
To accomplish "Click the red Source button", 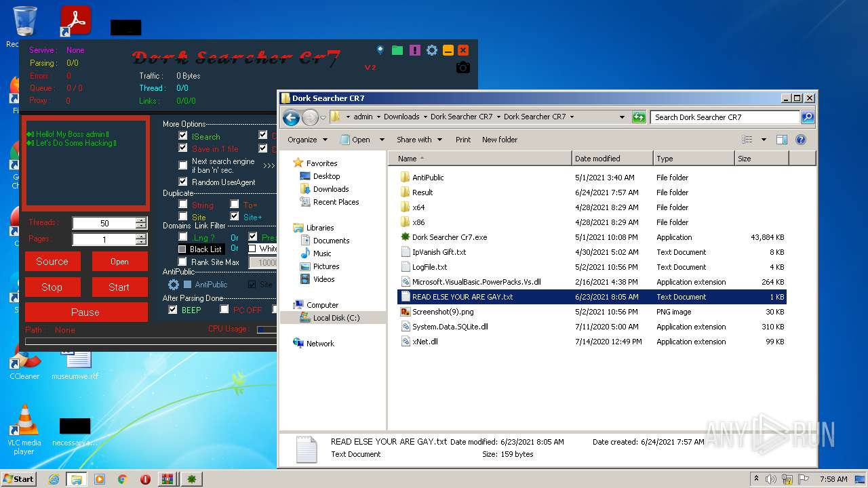I will [52, 262].
